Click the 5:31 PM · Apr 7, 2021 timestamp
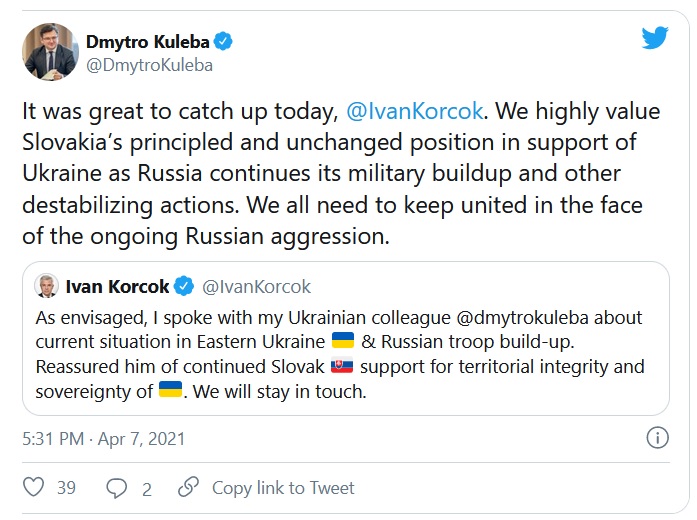This screenshot has width=697, height=520. tap(103, 439)
